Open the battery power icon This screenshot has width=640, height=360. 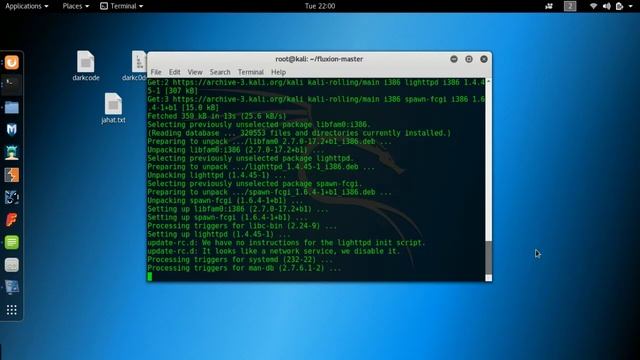(x=619, y=6)
